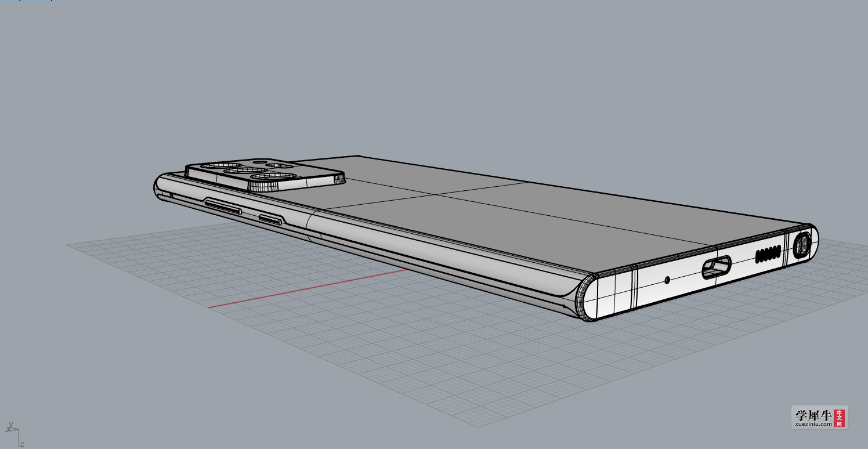Select the long volume button on phone side
868x449 pixels.
[223, 206]
